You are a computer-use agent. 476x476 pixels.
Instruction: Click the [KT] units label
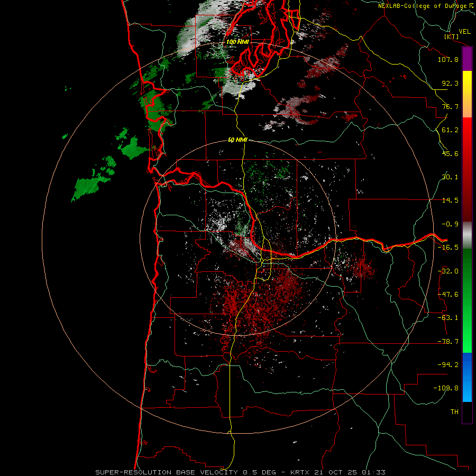pos(451,36)
